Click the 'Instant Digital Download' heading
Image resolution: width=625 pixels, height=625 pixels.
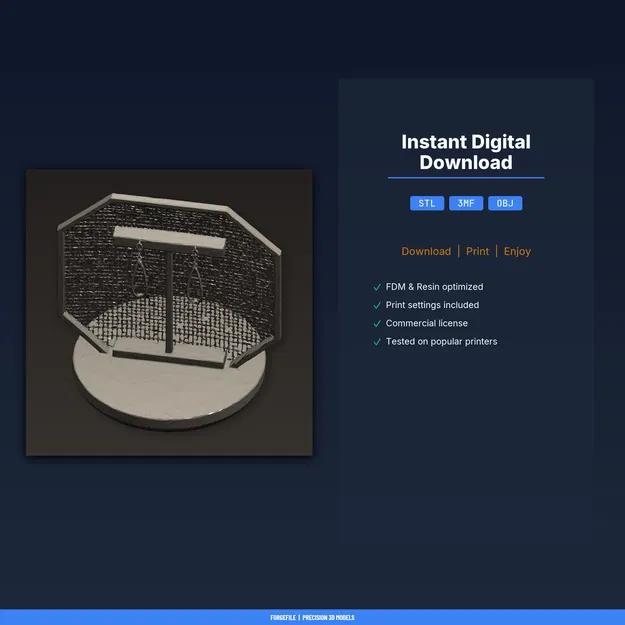(466, 152)
